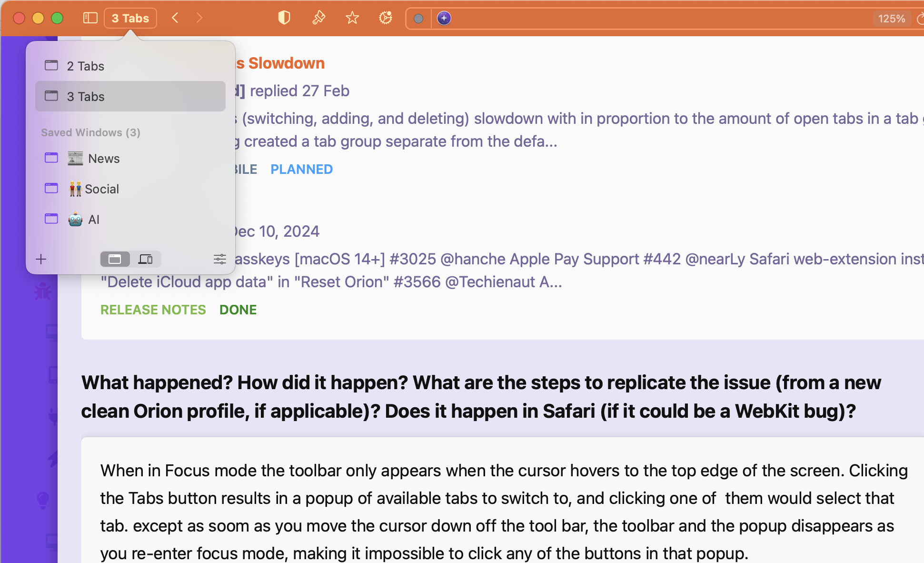Open the content blocker shield icon

point(284,18)
